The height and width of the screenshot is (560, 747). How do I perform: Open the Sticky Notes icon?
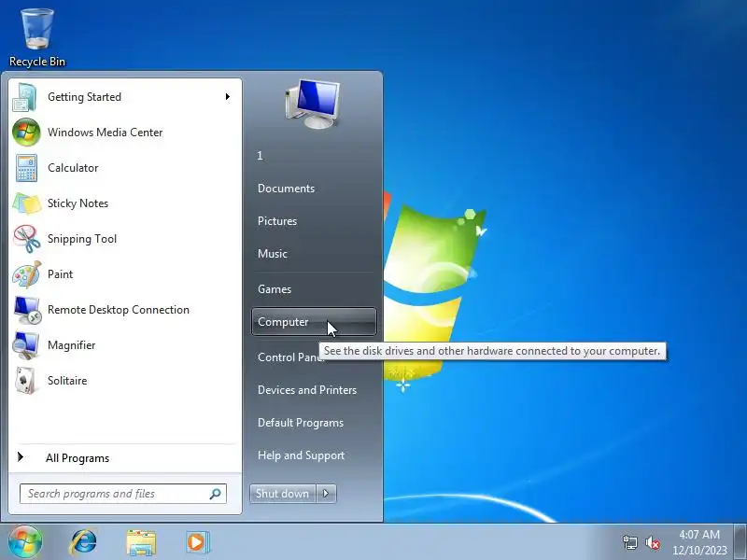pyautogui.click(x=26, y=203)
